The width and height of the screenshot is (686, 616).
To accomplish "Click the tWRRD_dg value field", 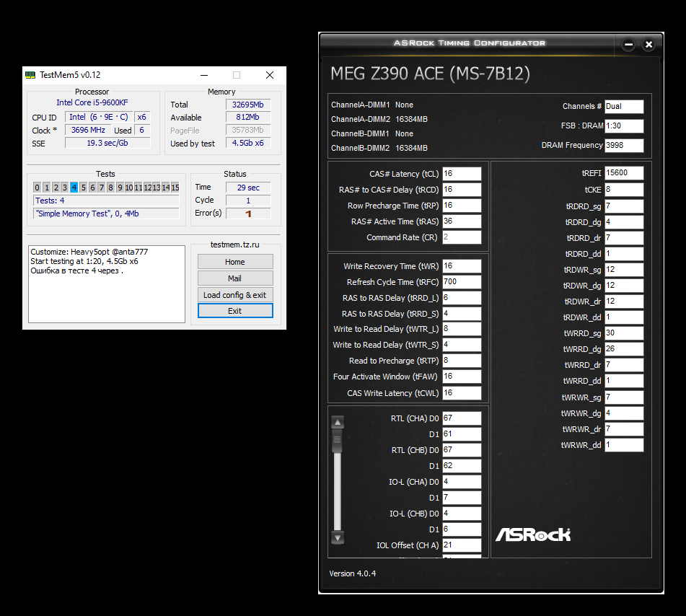I will 624,348.
